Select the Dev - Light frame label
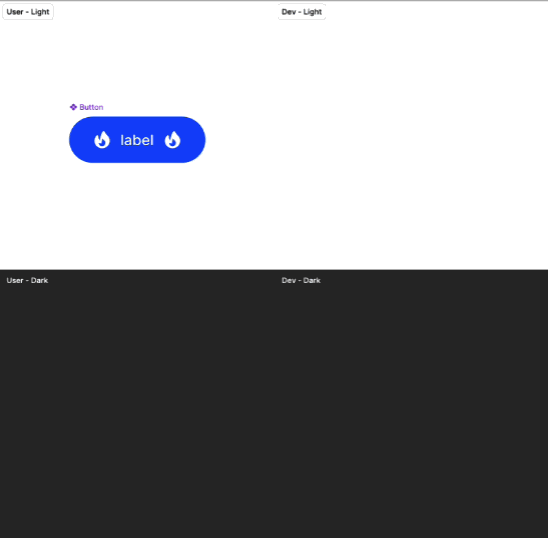 302,12
